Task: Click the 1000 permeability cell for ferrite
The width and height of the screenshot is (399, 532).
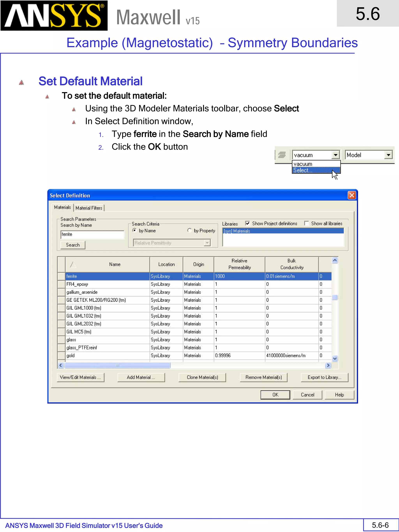Action: click(240, 276)
